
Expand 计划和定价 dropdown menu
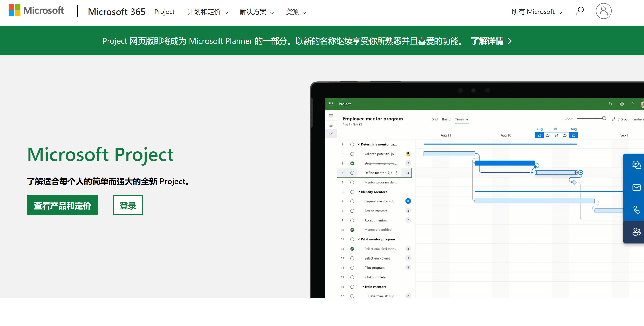click(x=208, y=12)
